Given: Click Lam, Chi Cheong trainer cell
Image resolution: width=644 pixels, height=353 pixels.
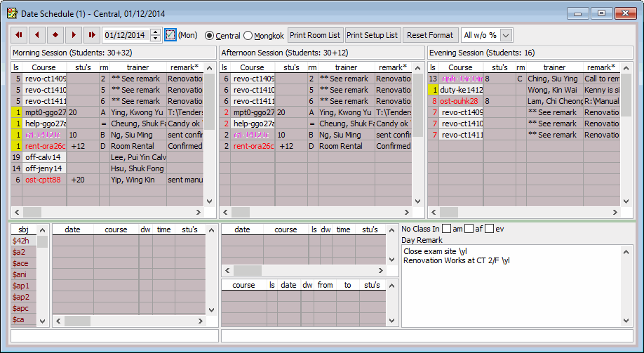Looking at the screenshot, I should point(555,101).
